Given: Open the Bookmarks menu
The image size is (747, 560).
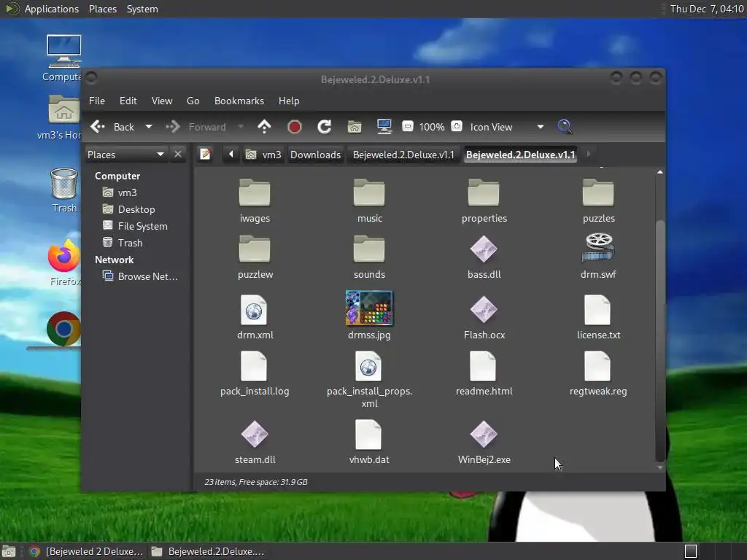Looking at the screenshot, I should tap(239, 101).
